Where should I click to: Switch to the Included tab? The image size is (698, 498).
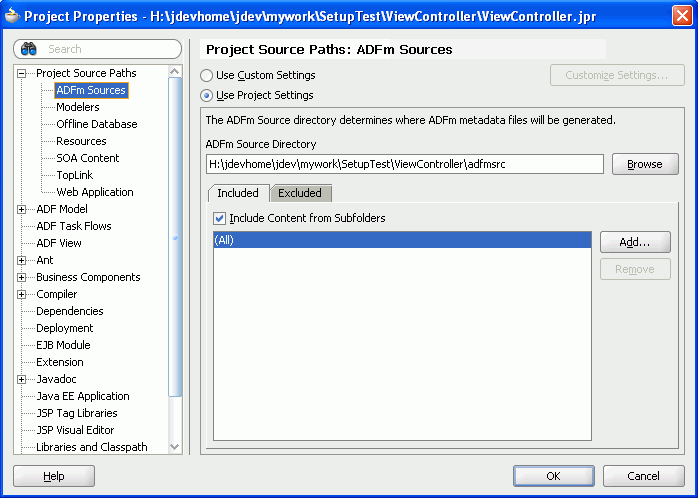point(238,193)
